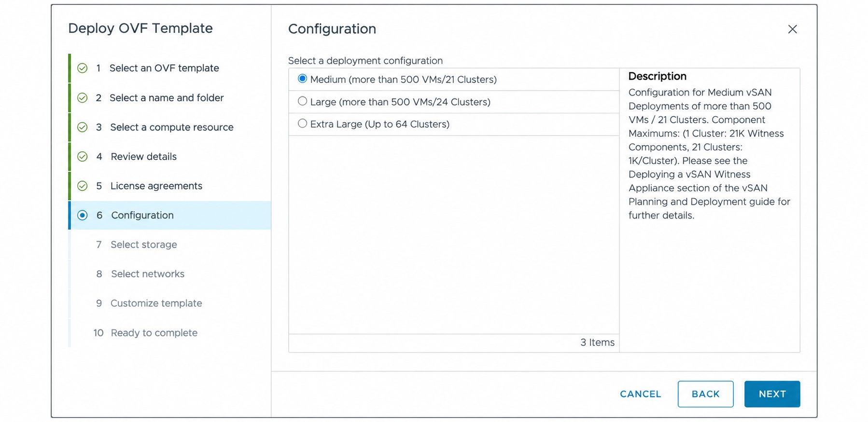Click the "Deploy OVF Template" title

click(140, 28)
